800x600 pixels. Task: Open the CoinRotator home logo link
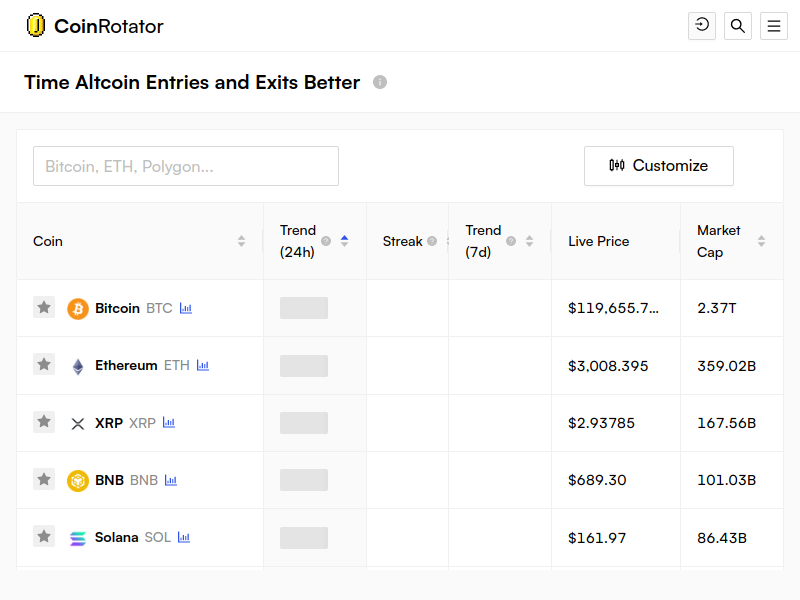point(95,26)
